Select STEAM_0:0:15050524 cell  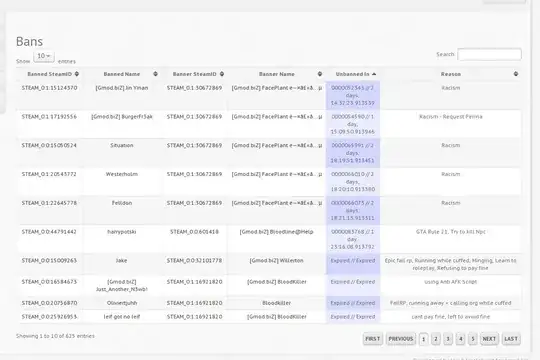[x=49, y=145]
